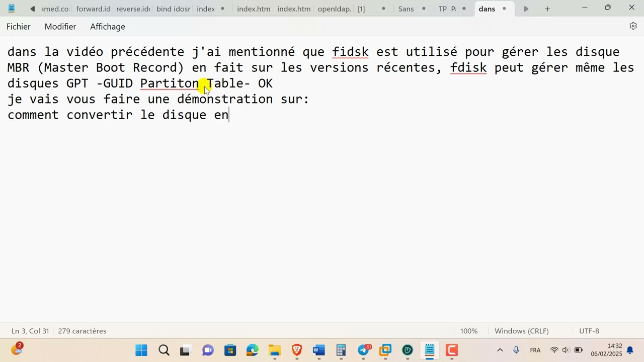The height and width of the screenshot is (362, 644).
Task: Open Telegram from taskbar
Action: click(x=363, y=350)
